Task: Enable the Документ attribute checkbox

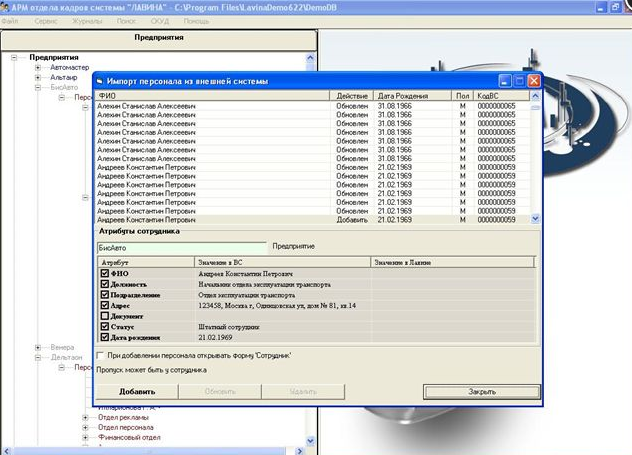Action: [105, 316]
